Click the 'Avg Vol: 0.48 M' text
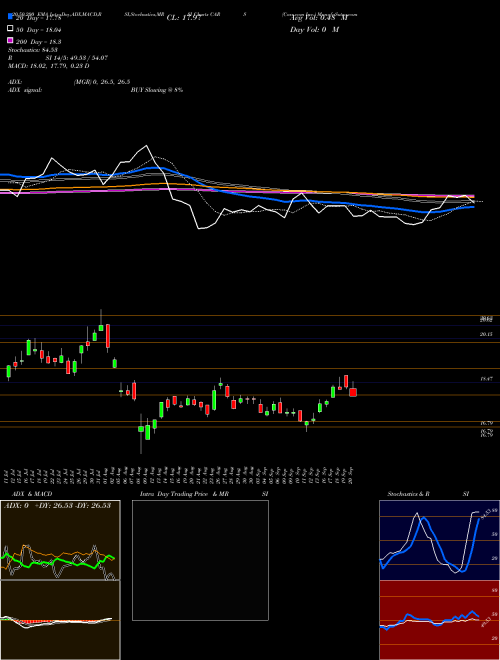The height and width of the screenshot is (660, 500). coord(319,18)
